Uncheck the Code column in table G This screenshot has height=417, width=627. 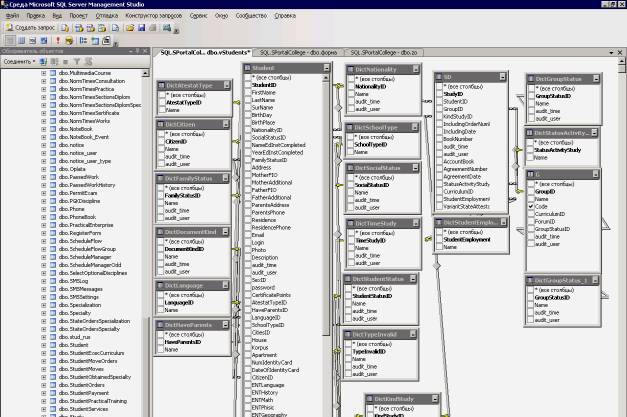[x=531, y=205]
